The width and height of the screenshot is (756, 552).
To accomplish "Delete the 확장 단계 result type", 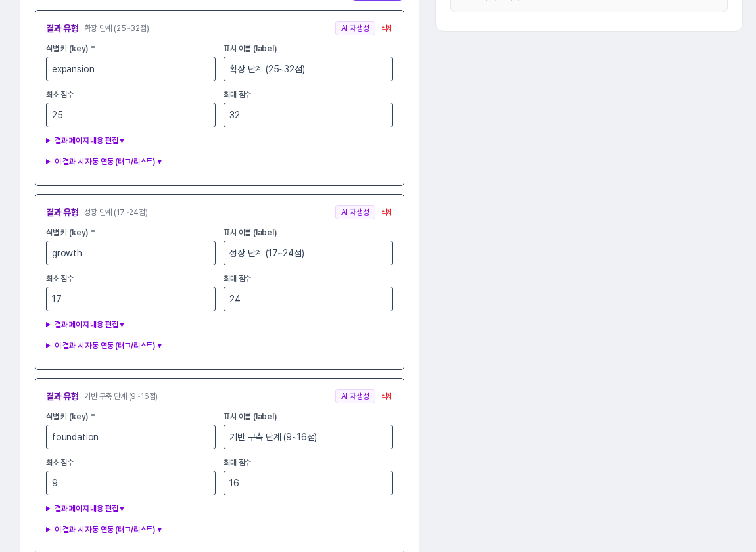I will coord(387,28).
